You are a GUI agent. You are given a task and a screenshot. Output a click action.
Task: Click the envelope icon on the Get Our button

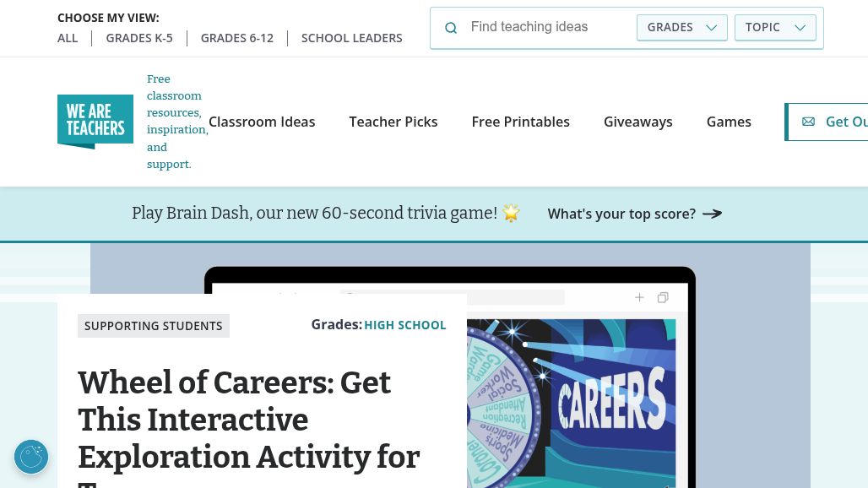tap(808, 122)
